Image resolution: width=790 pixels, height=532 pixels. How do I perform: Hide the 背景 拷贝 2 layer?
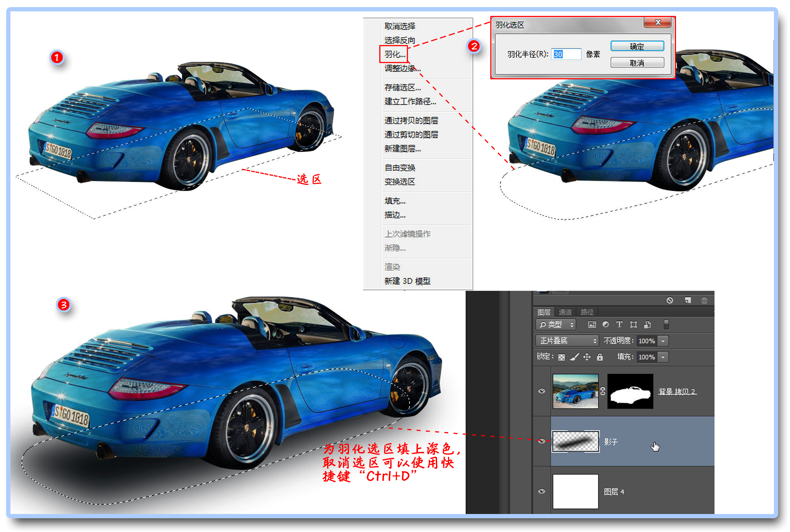542,391
